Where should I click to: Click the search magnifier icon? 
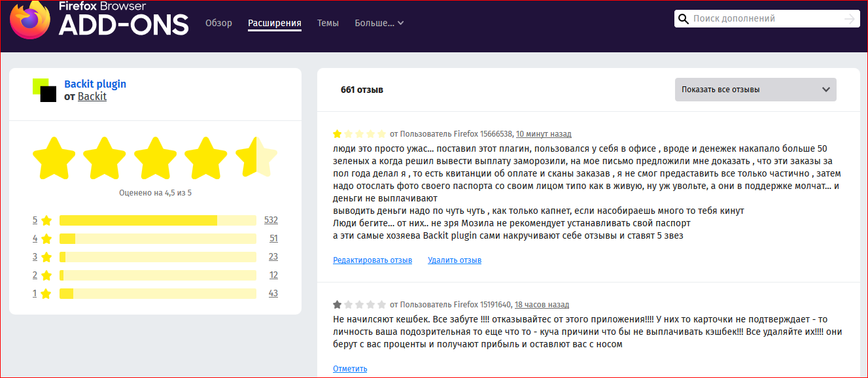pyautogui.click(x=684, y=19)
